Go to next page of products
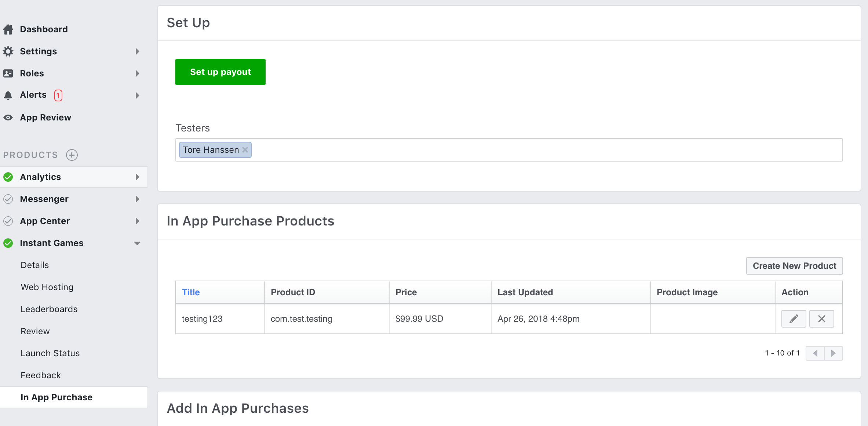Screen dimensions: 868x426 click(x=833, y=353)
